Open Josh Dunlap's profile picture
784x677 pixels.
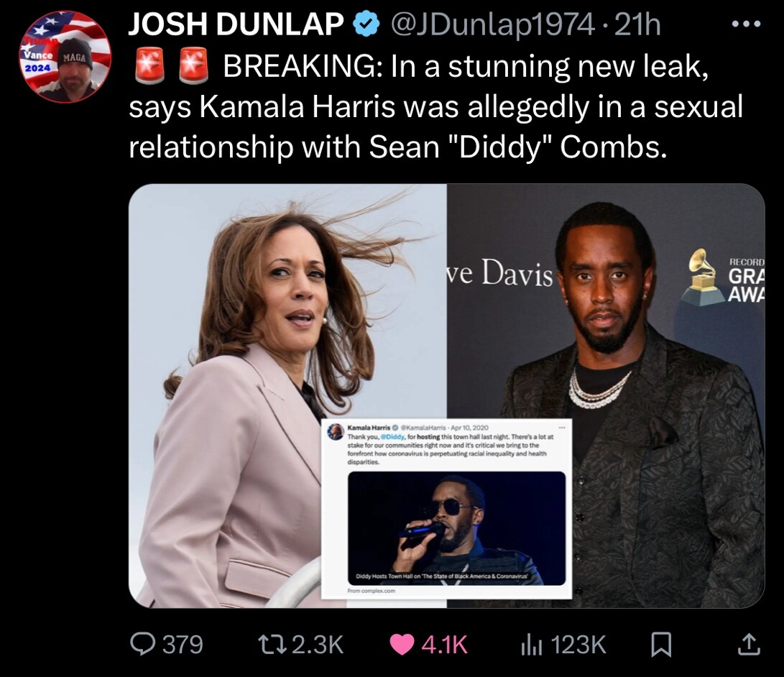point(65,57)
